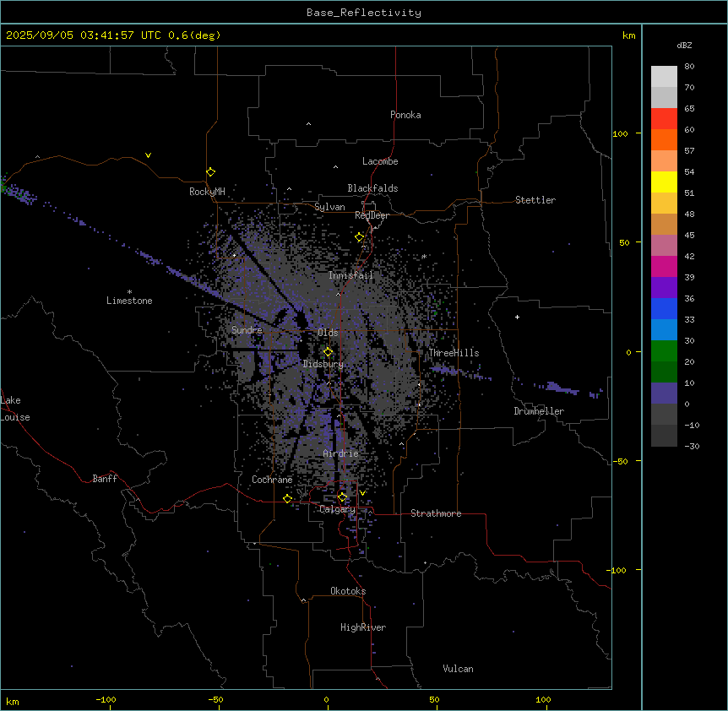Click the yellow V marker east of Calgary

coord(362,493)
